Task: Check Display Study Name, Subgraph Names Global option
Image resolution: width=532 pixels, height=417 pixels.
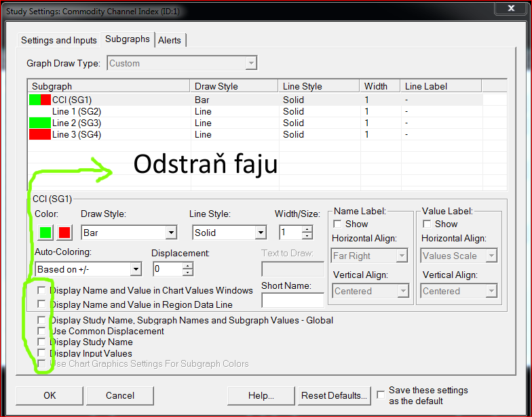Action: click(x=41, y=320)
